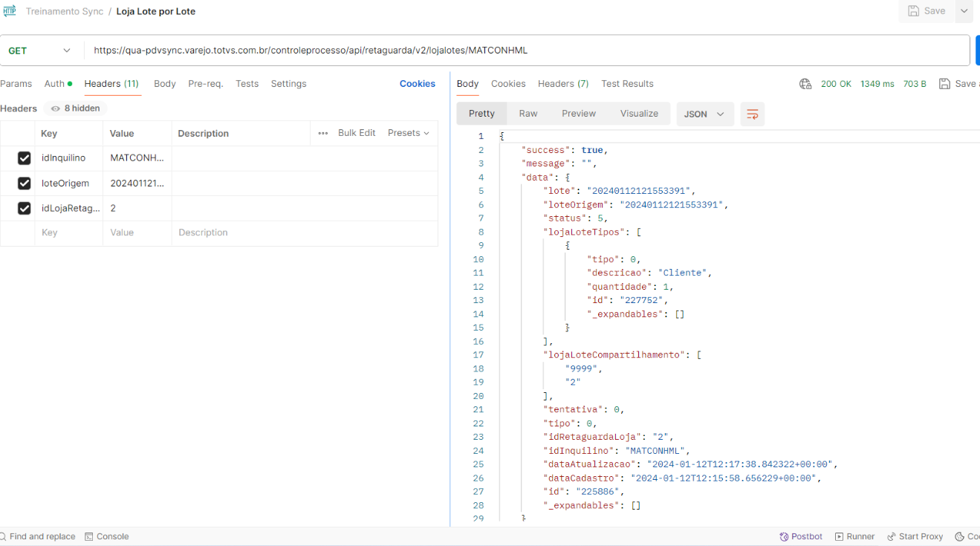This screenshot has width=980, height=546.
Task: Click the HTTP request icon in breadcrumb
Action: point(10,11)
